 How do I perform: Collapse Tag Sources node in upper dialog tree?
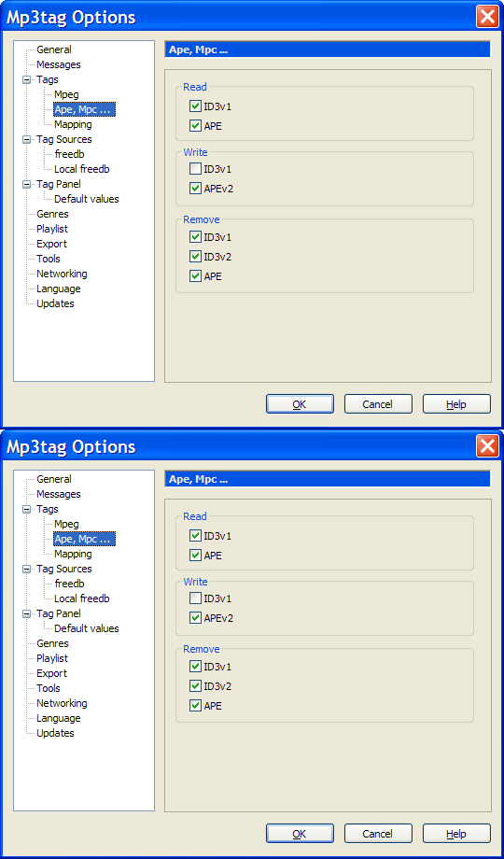pos(26,139)
